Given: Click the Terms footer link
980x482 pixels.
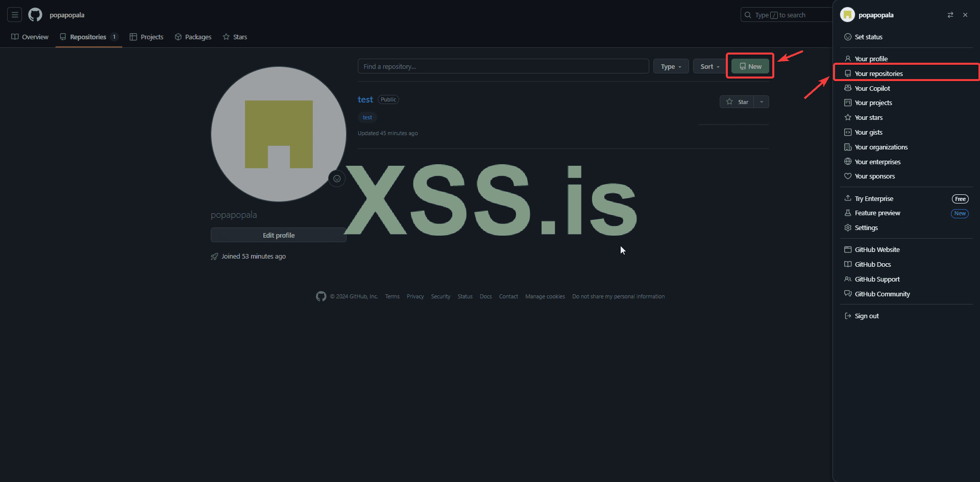Looking at the screenshot, I should [x=392, y=296].
